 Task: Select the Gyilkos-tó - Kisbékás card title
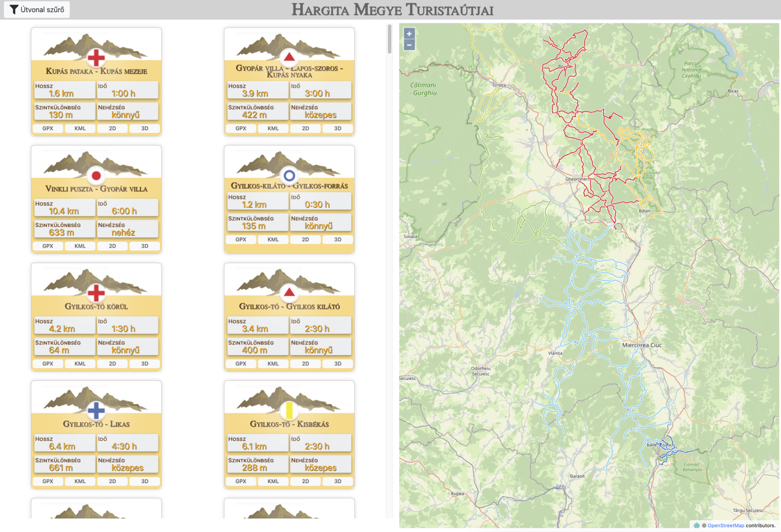(289, 424)
